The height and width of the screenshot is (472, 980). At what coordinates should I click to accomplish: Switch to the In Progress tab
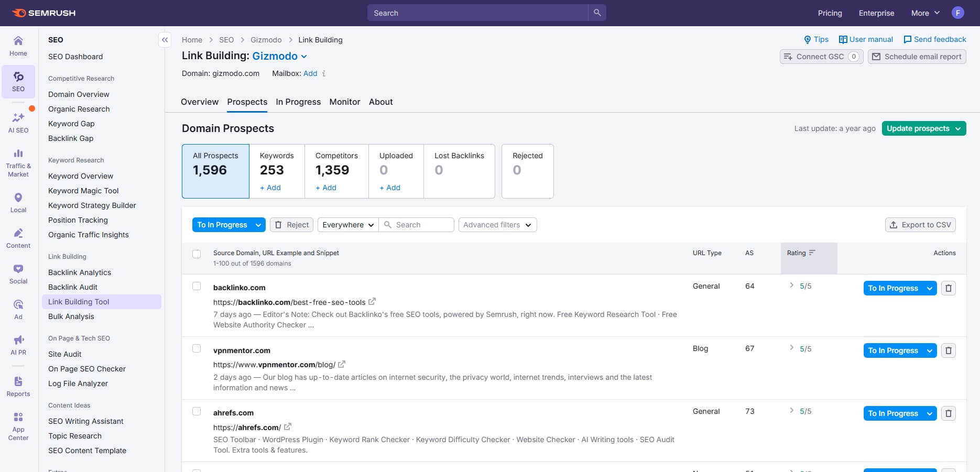pos(298,102)
